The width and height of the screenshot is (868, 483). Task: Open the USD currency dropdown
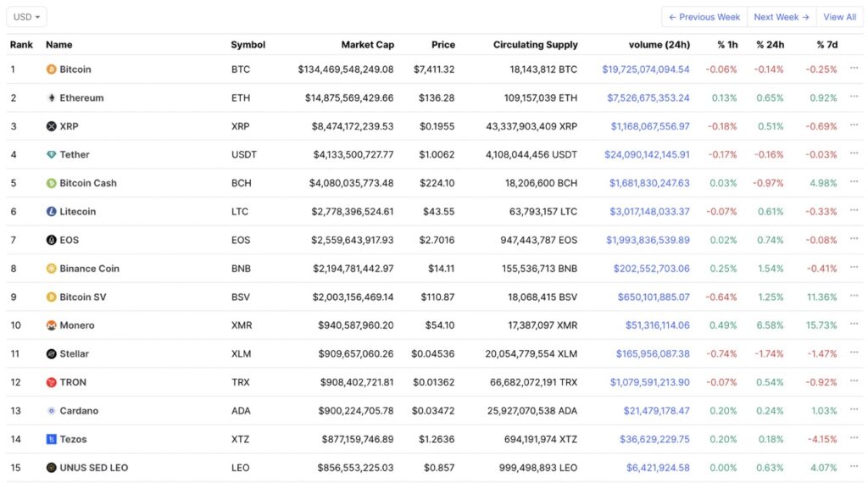[x=26, y=17]
